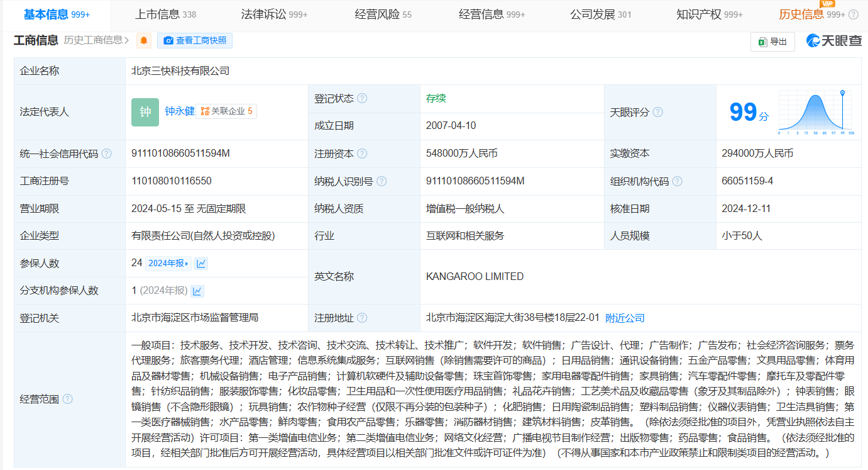This screenshot has width=868, height=470.
Task: Click 附近公司 link beside registered address
Action: tap(625, 318)
